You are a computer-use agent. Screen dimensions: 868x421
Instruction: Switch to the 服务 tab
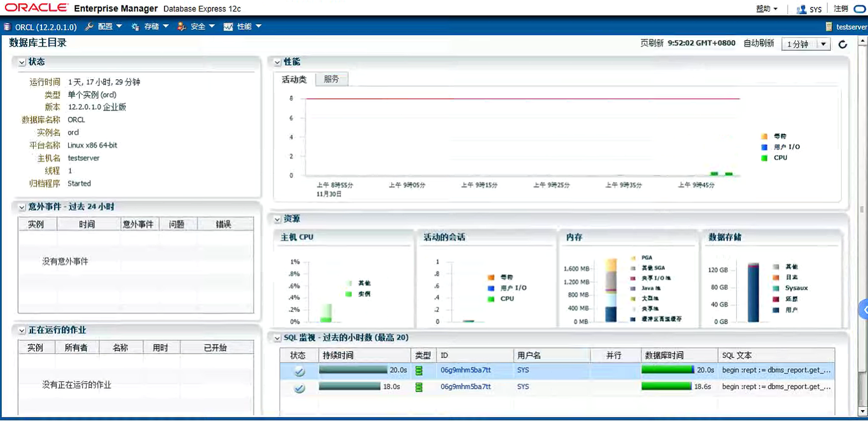331,79
